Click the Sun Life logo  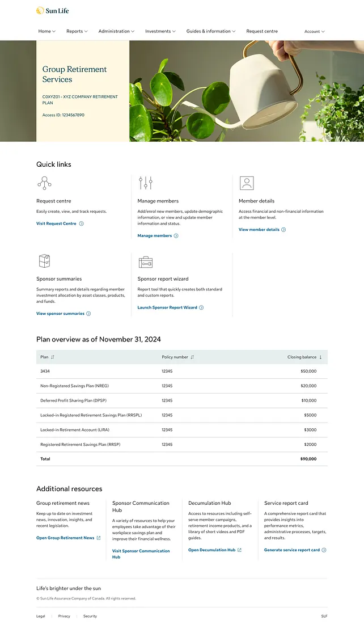point(53,11)
